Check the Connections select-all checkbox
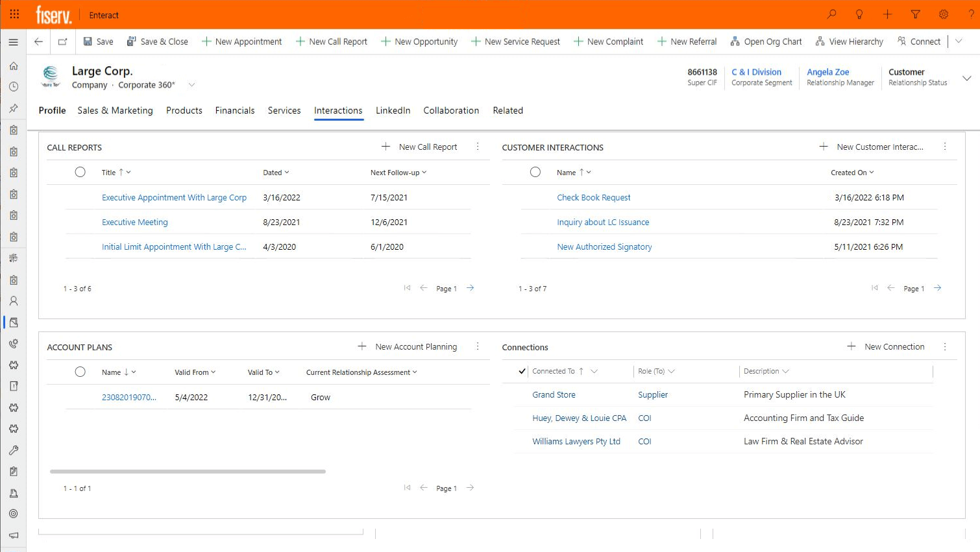 point(522,370)
